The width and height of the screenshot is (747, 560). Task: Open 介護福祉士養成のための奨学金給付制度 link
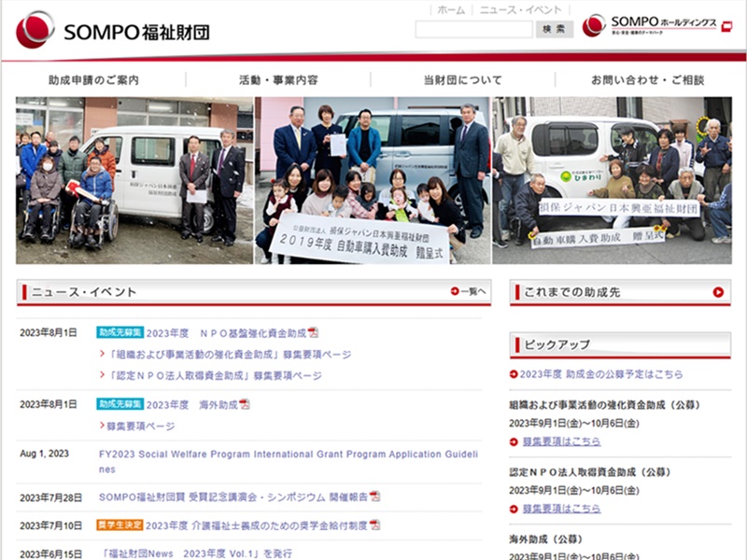click(257, 525)
